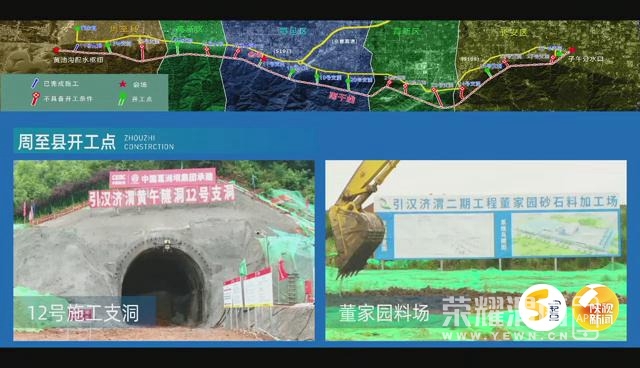
Task: Click the 鄠邑区 district label
Action: (292, 31)
